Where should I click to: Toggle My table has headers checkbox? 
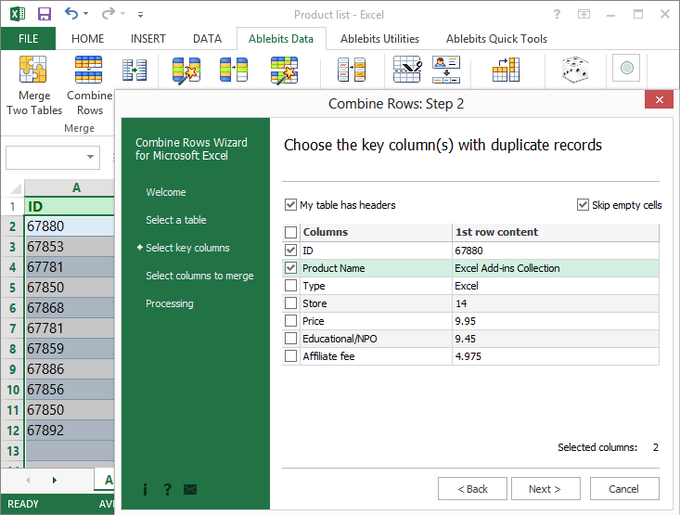coord(291,205)
